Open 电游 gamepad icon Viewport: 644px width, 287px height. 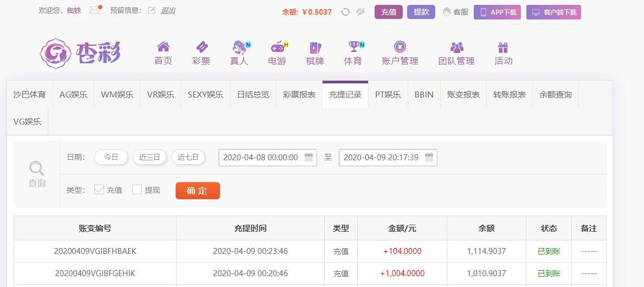point(278,47)
